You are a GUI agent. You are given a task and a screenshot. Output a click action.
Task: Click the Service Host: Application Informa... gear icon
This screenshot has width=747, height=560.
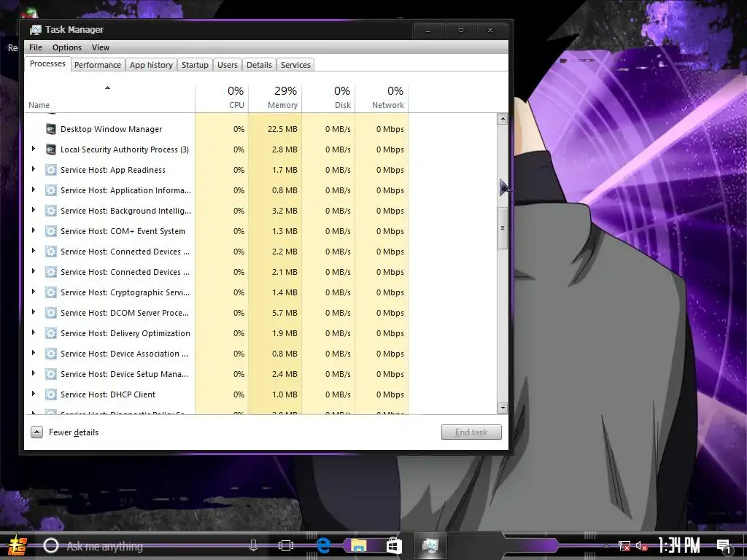(50, 190)
